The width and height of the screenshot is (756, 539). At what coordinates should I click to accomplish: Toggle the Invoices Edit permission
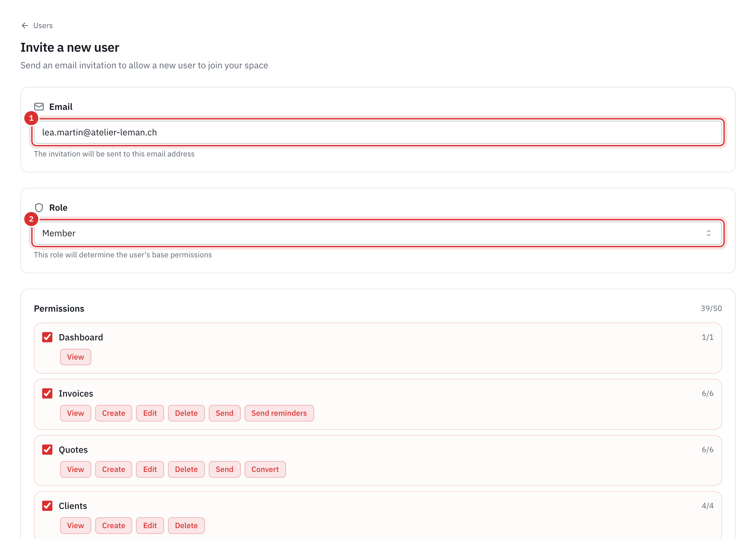coord(150,413)
